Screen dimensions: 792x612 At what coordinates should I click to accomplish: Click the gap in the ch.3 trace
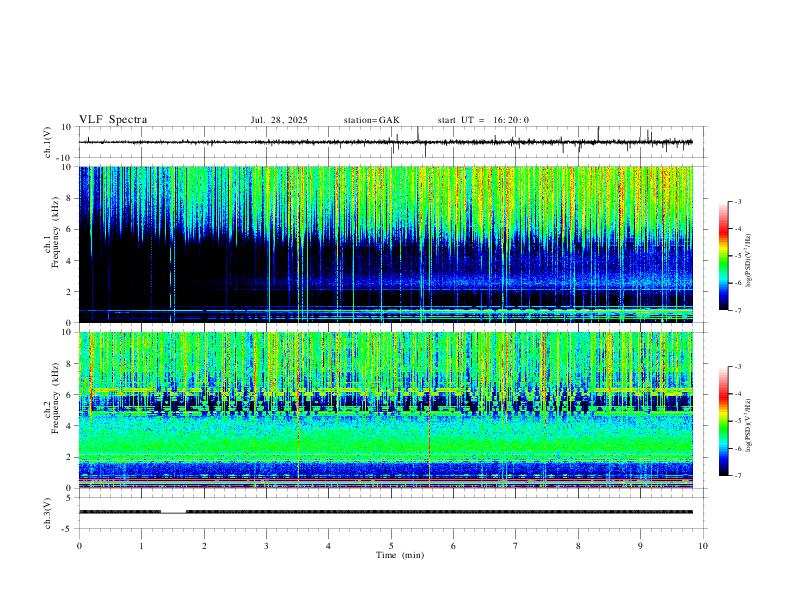point(173,512)
